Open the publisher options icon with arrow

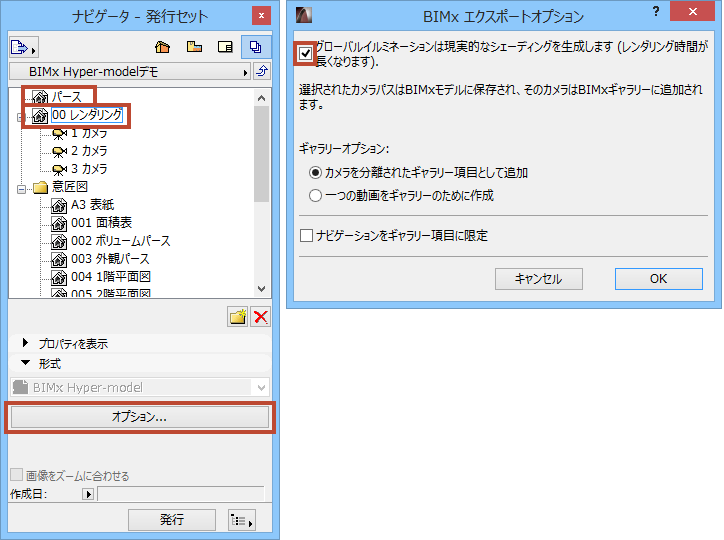coord(23,47)
